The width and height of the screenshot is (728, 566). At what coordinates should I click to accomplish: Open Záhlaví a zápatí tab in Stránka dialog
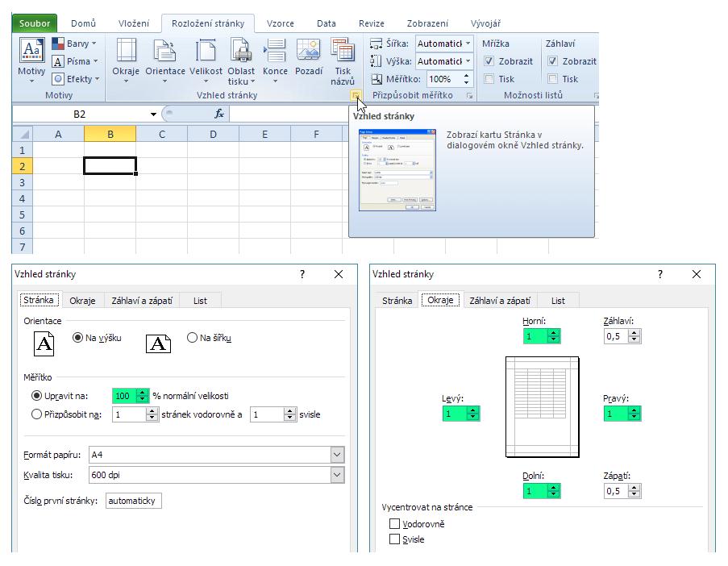(142, 301)
